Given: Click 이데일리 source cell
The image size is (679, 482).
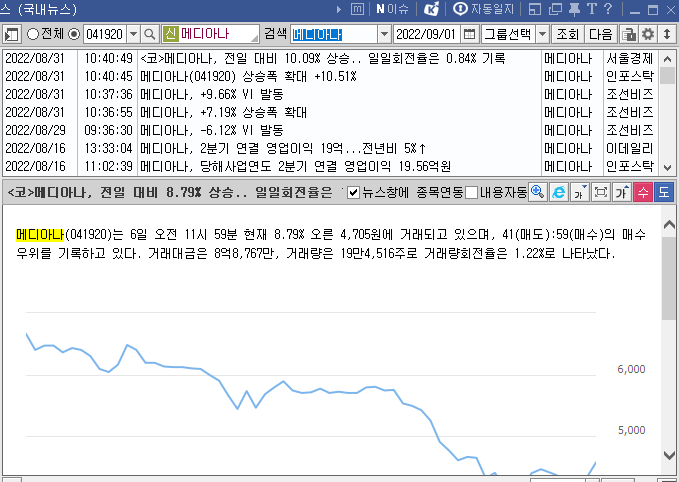Looking at the screenshot, I should coord(630,149).
